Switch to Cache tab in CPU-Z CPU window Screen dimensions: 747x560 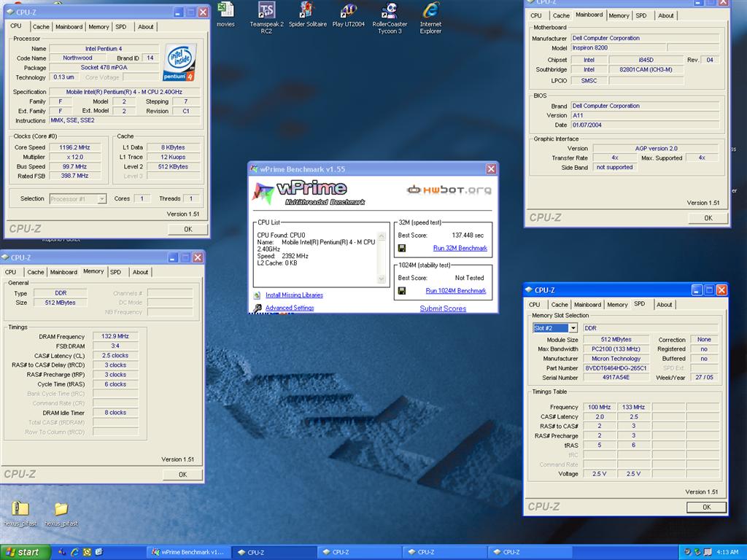(x=41, y=27)
